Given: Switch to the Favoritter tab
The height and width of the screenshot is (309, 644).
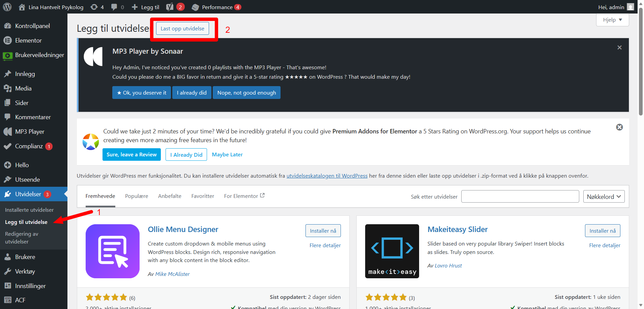Looking at the screenshot, I should 203,196.
